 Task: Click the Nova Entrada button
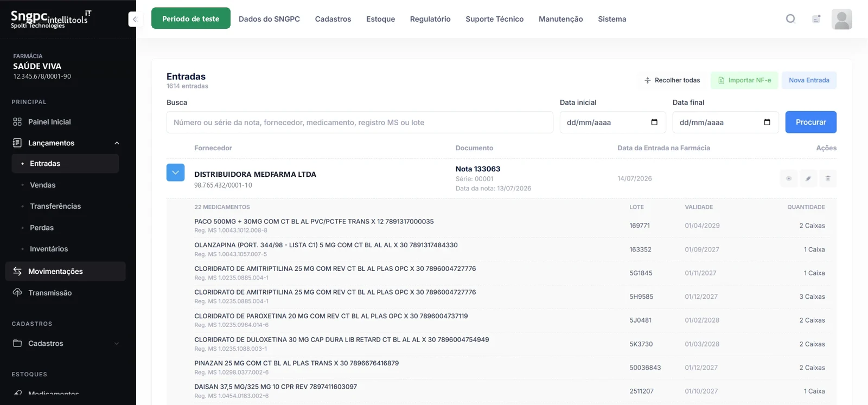click(x=809, y=80)
